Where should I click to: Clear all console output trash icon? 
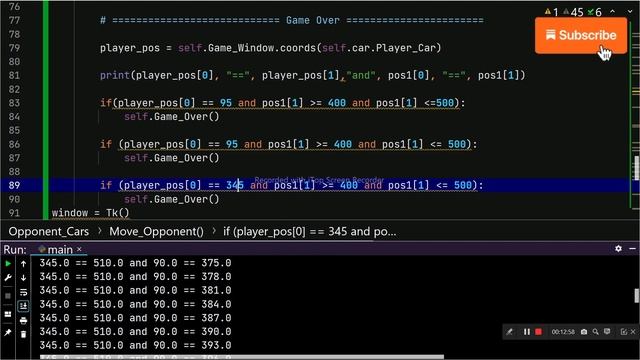pos(23,334)
